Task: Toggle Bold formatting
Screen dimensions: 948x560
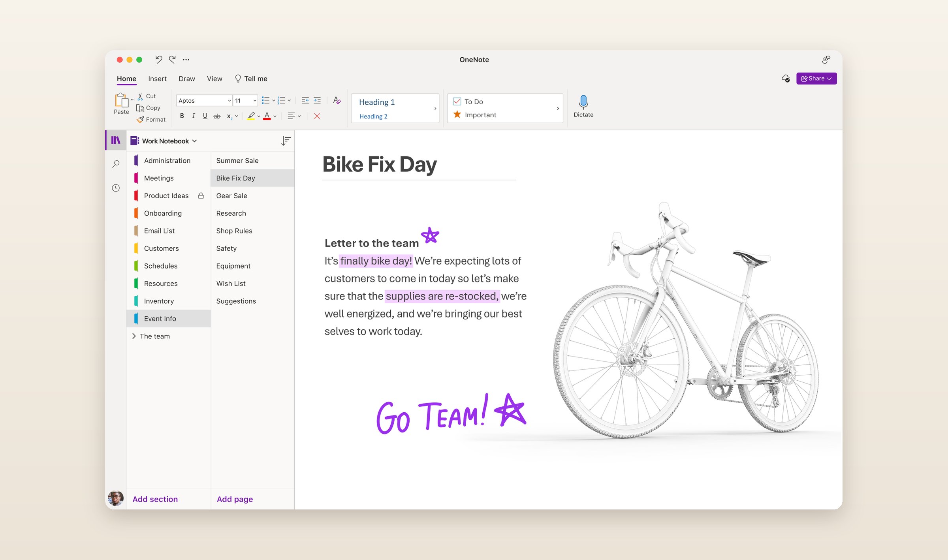Action: coord(182,116)
